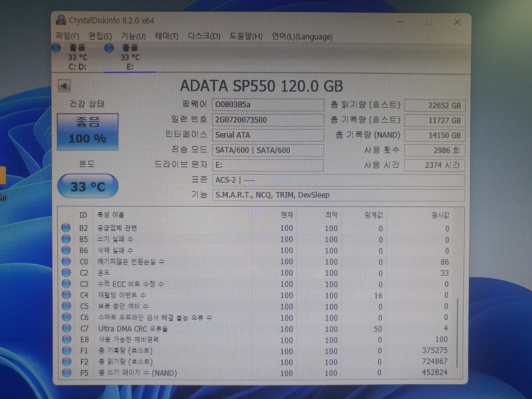Click the attribute list vertical scrollbar

pyautogui.click(x=457, y=333)
